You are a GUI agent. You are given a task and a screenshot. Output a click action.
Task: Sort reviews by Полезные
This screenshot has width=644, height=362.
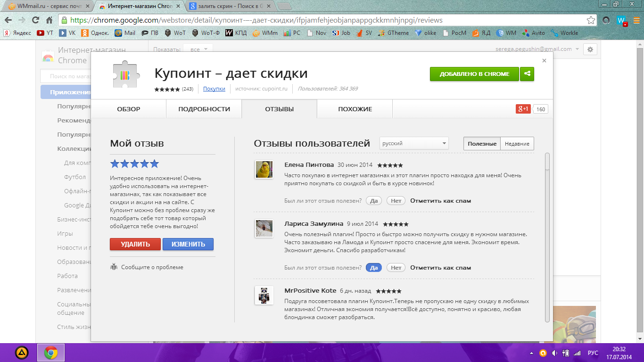point(482,144)
